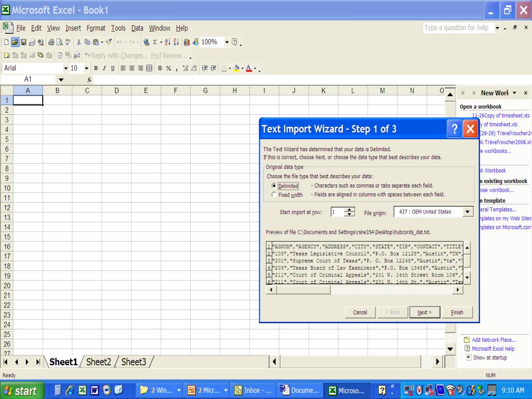Click the Windows Start button
532x399 pixels.
pyautogui.click(x=22, y=391)
